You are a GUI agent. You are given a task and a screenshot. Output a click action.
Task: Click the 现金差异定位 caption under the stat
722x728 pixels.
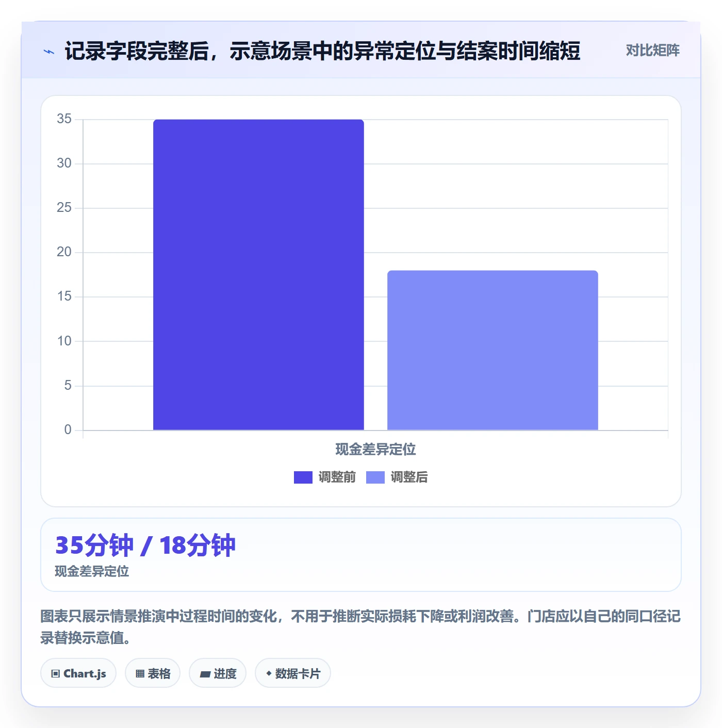click(x=92, y=571)
